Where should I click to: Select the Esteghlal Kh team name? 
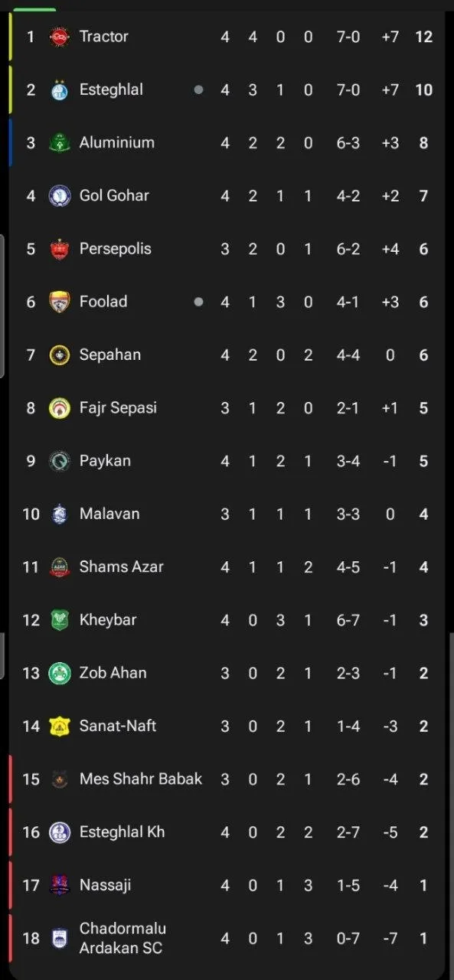click(x=122, y=831)
